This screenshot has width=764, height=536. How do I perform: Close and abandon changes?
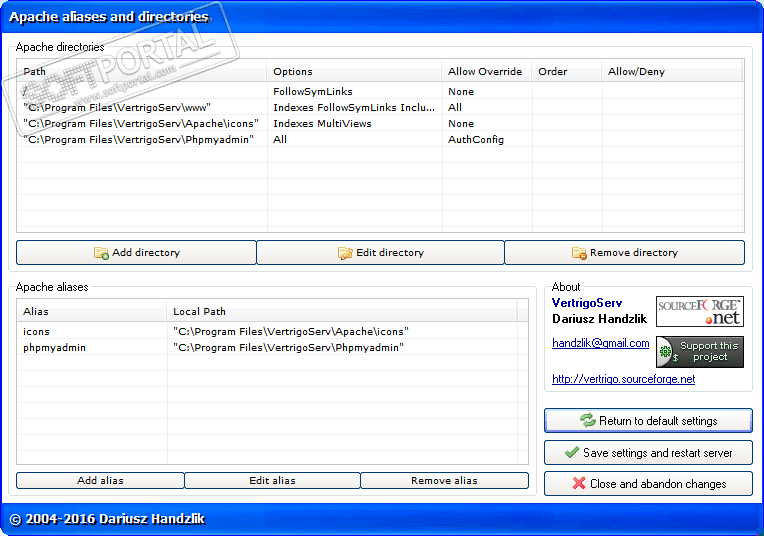pos(648,483)
